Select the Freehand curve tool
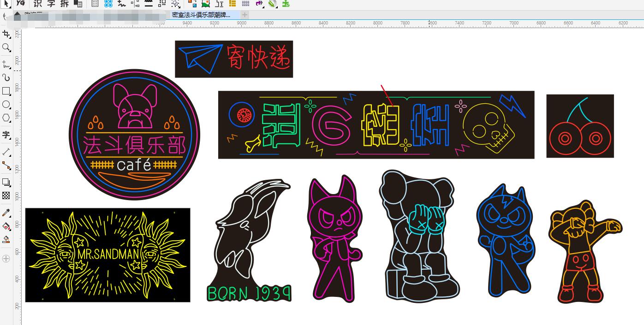 [6, 64]
